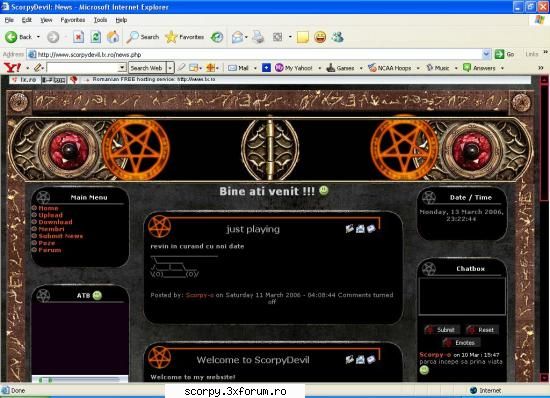Click the Yahoo Mail envelope button
The height and width of the screenshot is (398, 550).
[x=238, y=68]
